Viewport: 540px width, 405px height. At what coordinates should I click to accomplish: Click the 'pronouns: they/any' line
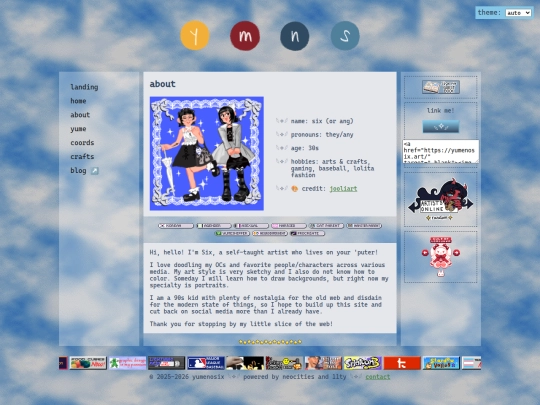(x=322, y=135)
